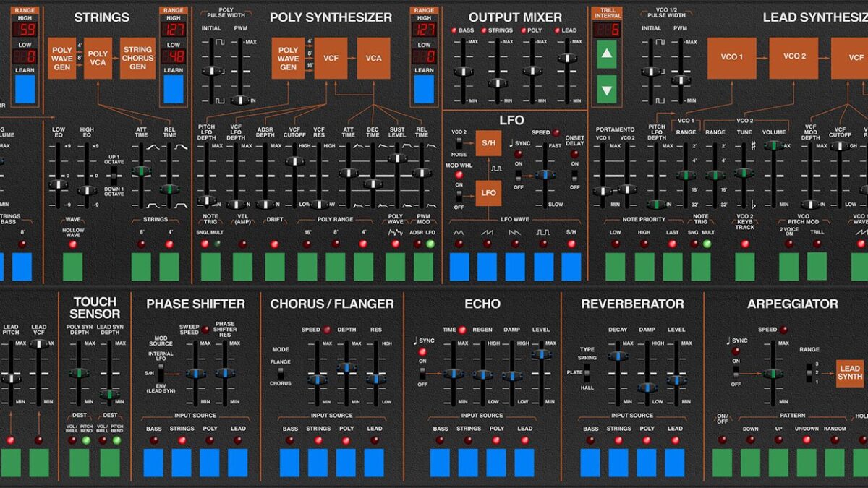
Task: Enable Poly Range 16' button
Action: pyautogui.click(x=307, y=266)
